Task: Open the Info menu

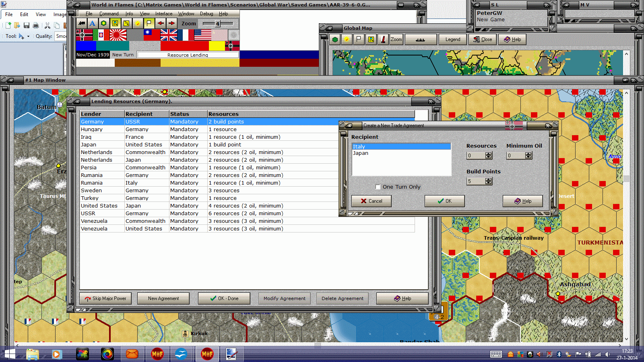Action: (x=129, y=14)
